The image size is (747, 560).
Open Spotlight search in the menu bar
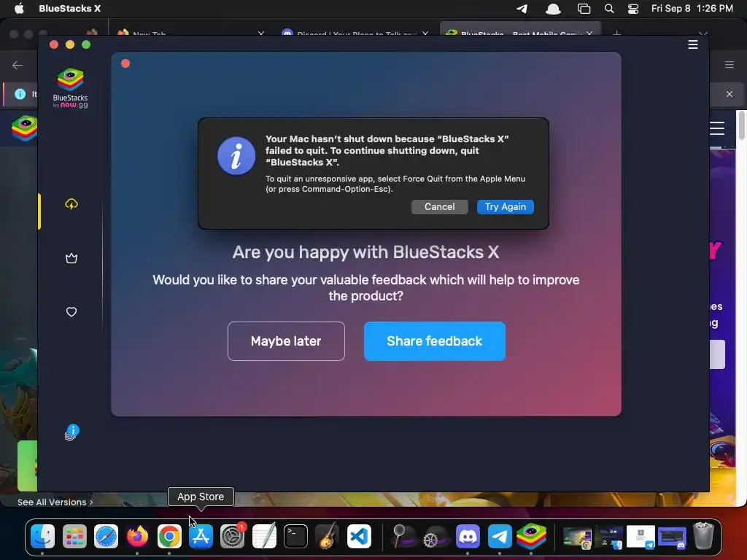609,9
